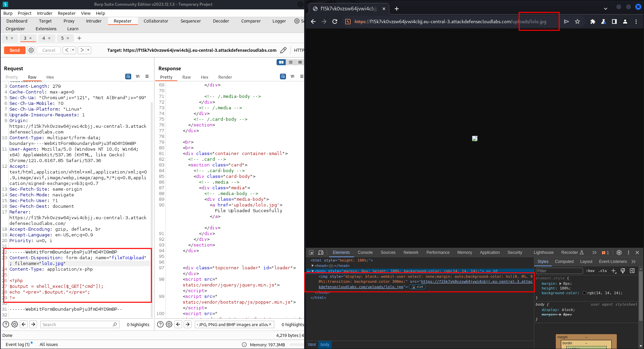Close Repeater tab 1
644x349 pixels.
[12, 38]
